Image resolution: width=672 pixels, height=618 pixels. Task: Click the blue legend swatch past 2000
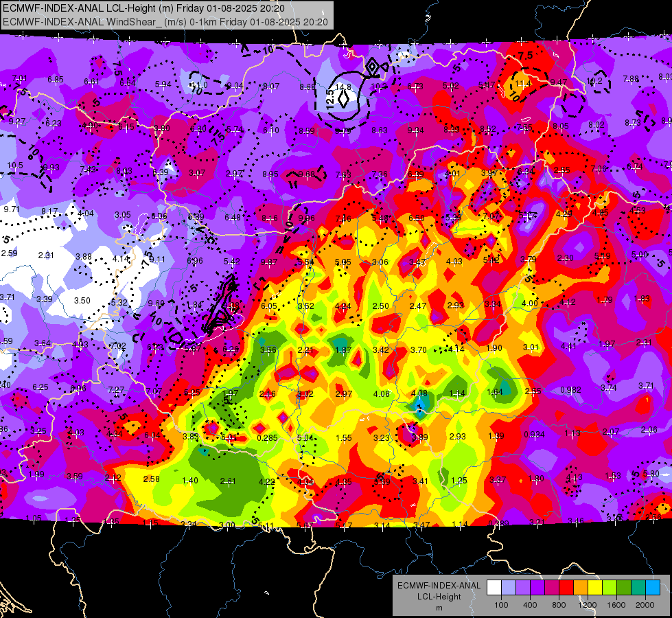tap(653, 588)
